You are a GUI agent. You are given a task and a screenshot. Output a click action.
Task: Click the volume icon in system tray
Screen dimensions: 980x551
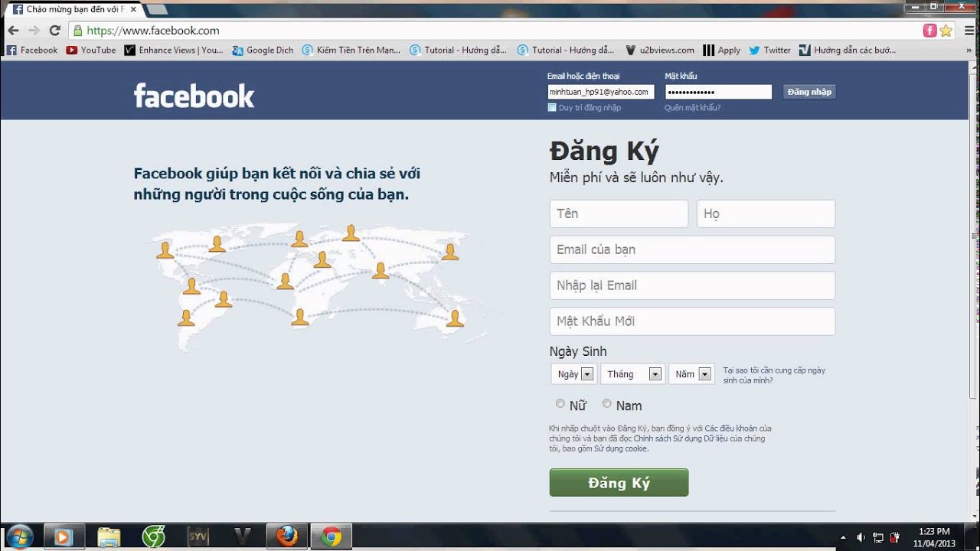(x=861, y=537)
